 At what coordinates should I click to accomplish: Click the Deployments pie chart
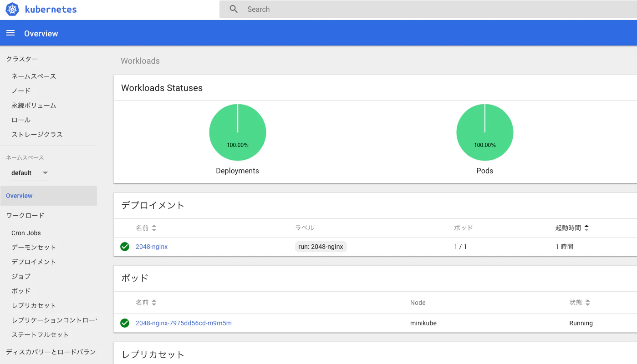[238, 132]
